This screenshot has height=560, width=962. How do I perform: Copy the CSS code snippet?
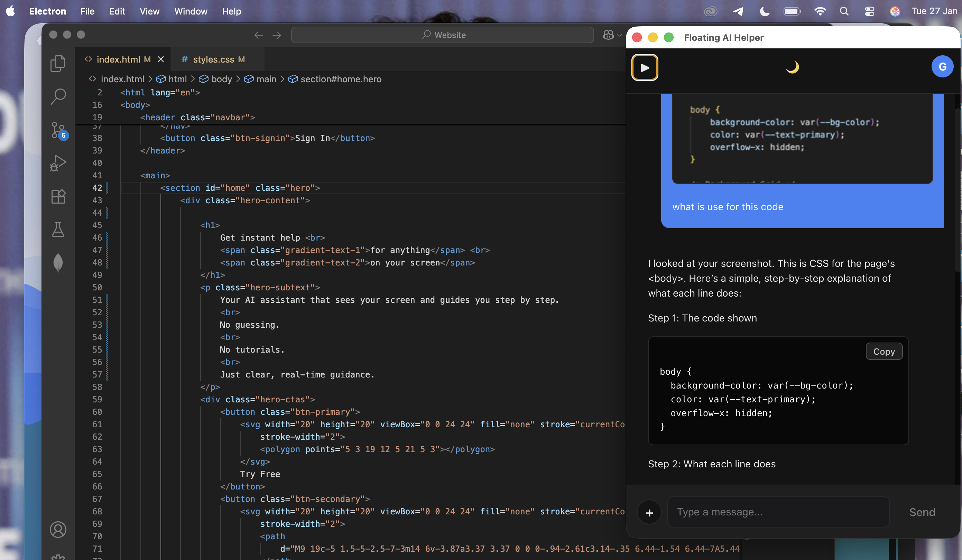pyautogui.click(x=884, y=351)
